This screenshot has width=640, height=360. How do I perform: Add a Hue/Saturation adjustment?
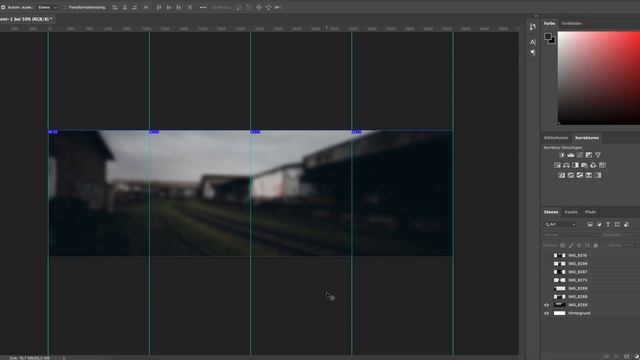point(557,165)
